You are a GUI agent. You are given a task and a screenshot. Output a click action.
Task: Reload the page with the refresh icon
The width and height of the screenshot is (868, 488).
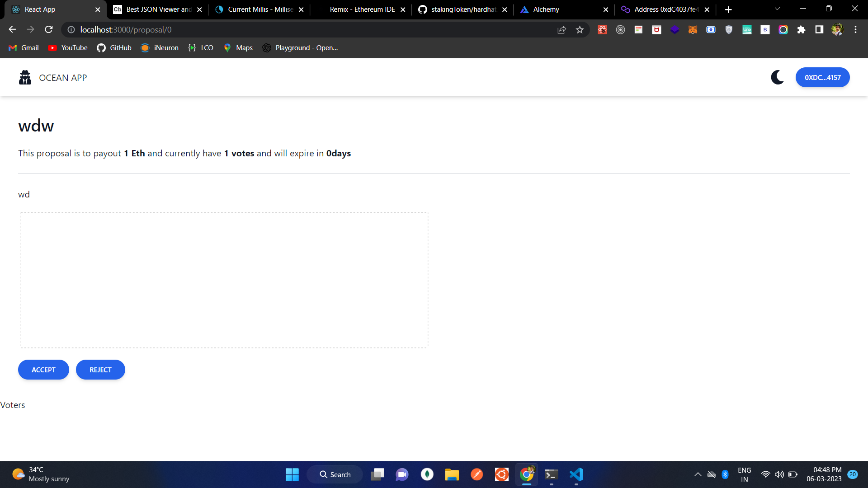tap(49, 30)
